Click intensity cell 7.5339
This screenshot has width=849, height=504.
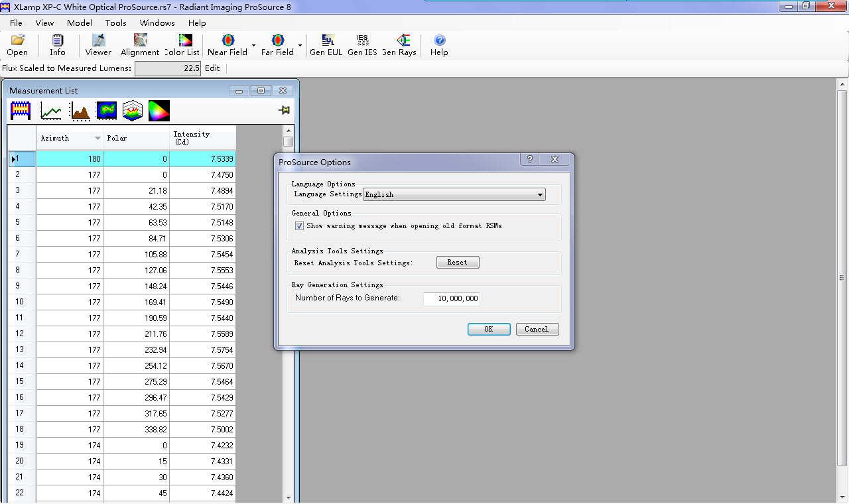point(202,159)
